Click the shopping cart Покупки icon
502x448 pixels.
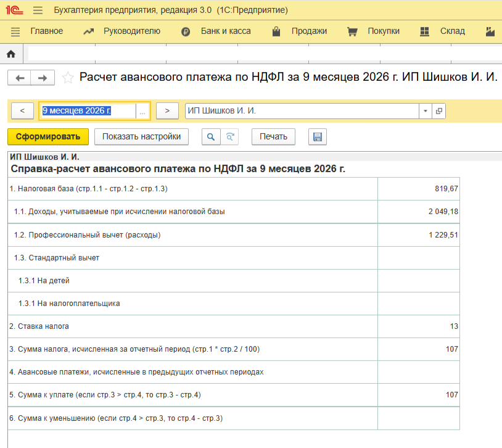tap(352, 31)
